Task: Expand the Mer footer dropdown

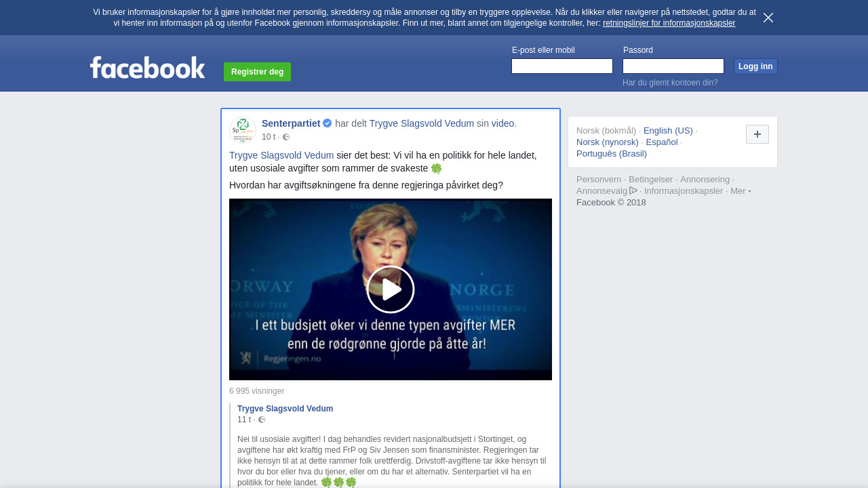Action: pos(741,191)
